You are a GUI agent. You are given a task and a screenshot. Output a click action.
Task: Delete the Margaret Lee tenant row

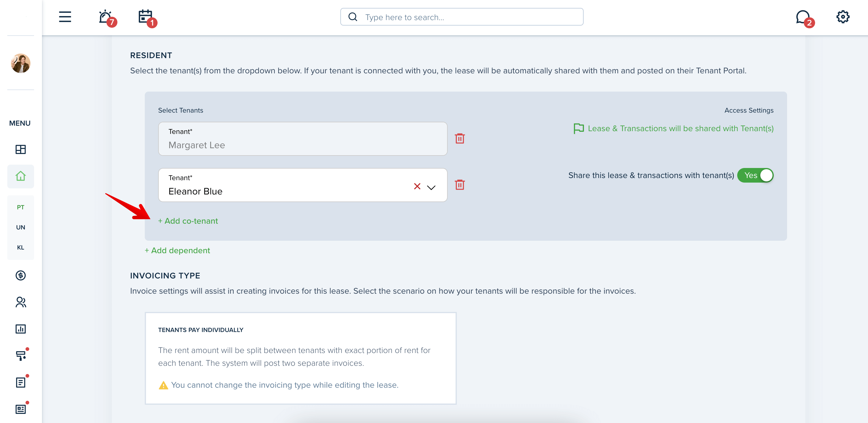tap(460, 138)
